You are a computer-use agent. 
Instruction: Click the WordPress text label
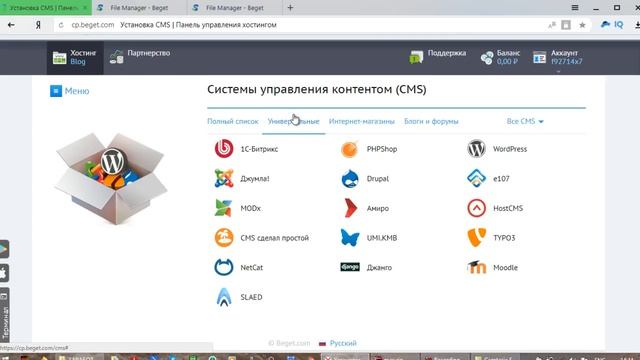(510, 149)
